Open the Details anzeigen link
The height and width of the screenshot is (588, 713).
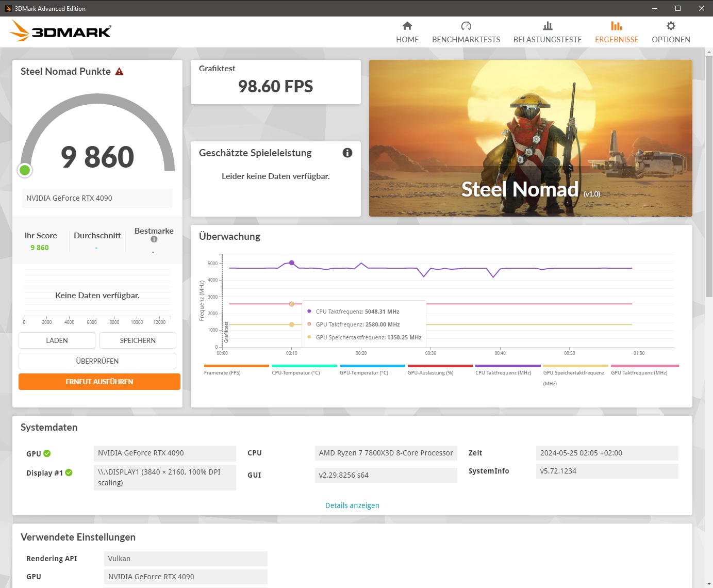352,505
